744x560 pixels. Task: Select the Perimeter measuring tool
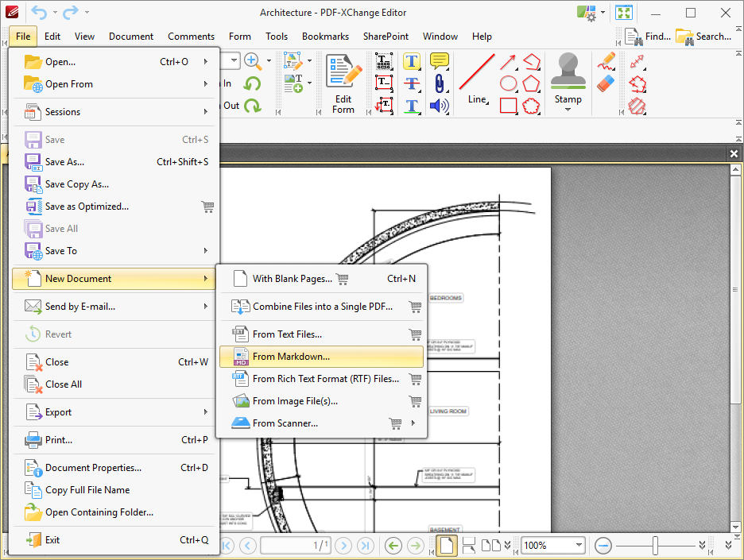637,84
